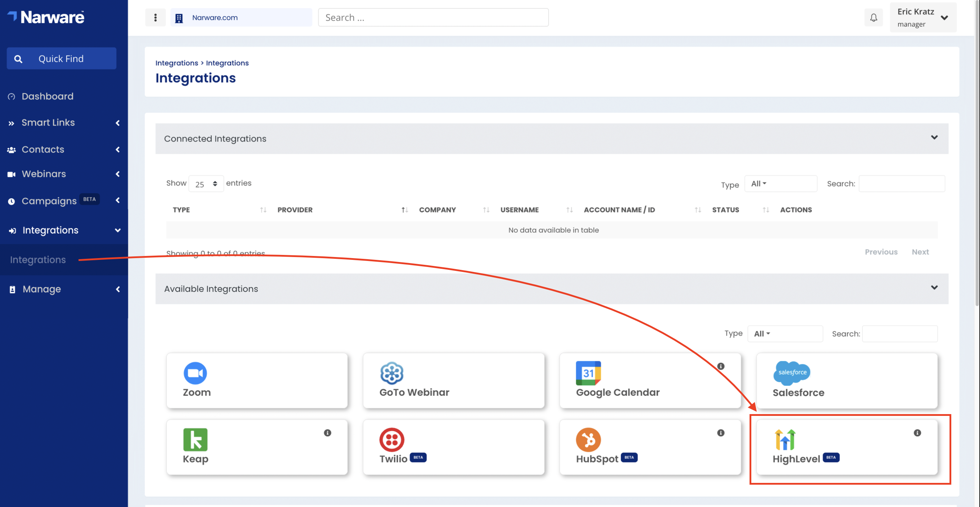
Task: Click the Smart Links double-arrow icon
Action: (11, 123)
